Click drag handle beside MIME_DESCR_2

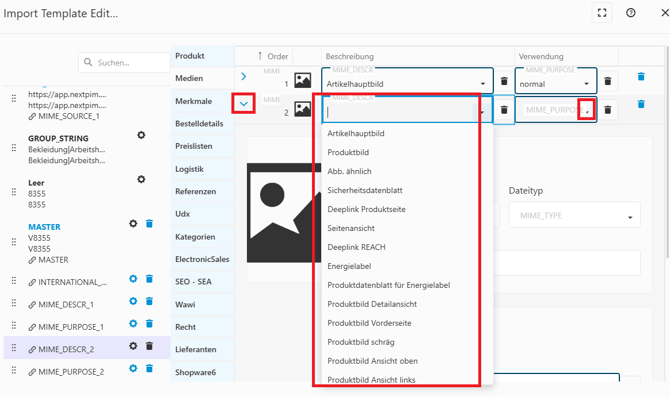14,348
